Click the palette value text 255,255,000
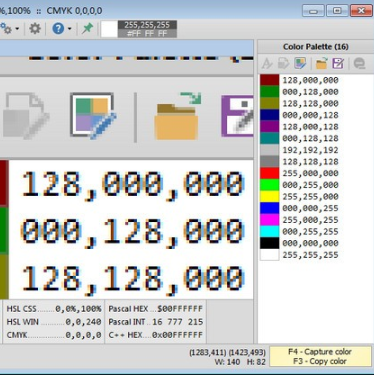This screenshot has width=374, height=375. 310,197
